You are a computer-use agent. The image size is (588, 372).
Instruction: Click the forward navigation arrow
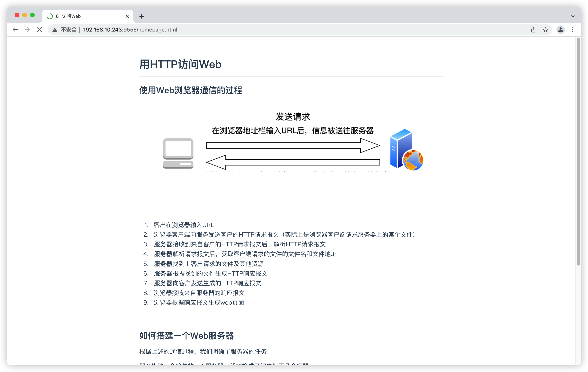27,30
